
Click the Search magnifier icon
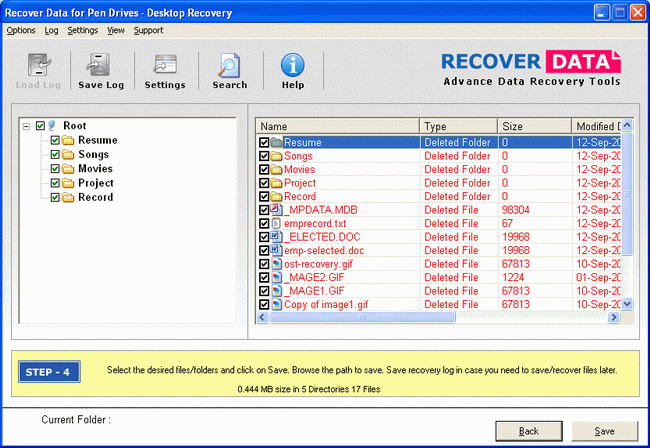(229, 66)
